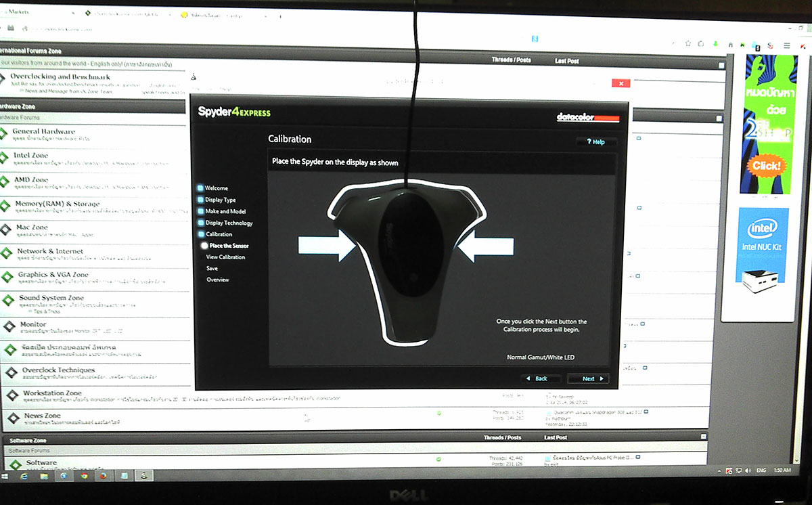Open Google Chrome from the taskbar

coord(84,476)
